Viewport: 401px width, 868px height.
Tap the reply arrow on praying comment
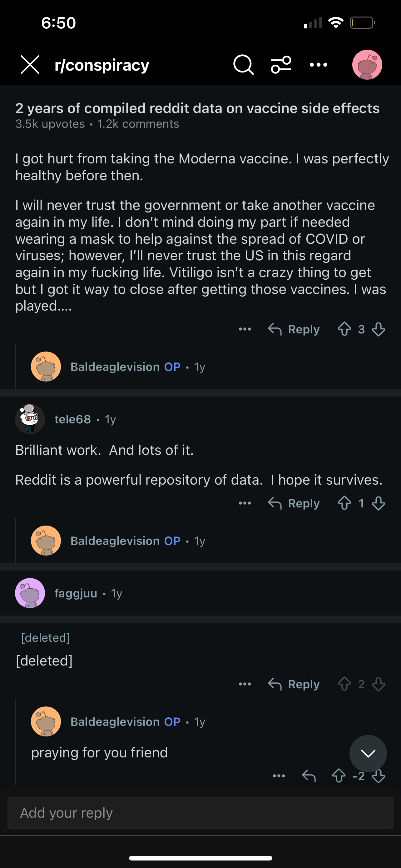tap(309, 776)
